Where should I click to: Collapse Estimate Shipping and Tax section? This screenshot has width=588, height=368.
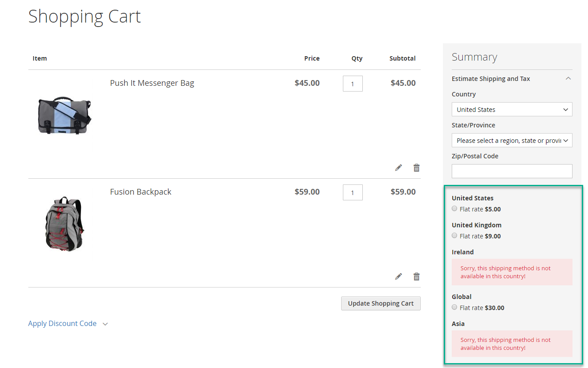(x=569, y=79)
